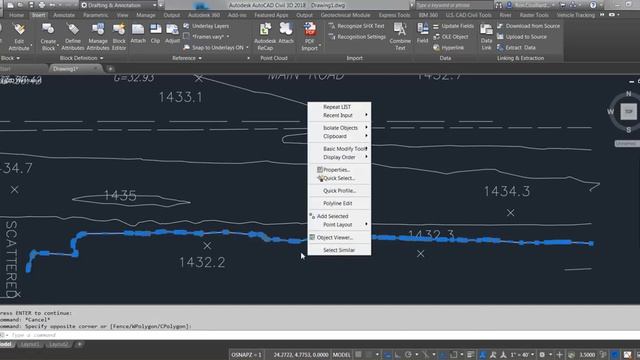Viewport: 640px width, 360px height.
Task: Choose Quick Profile from context menu
Action: coord(339,191)
